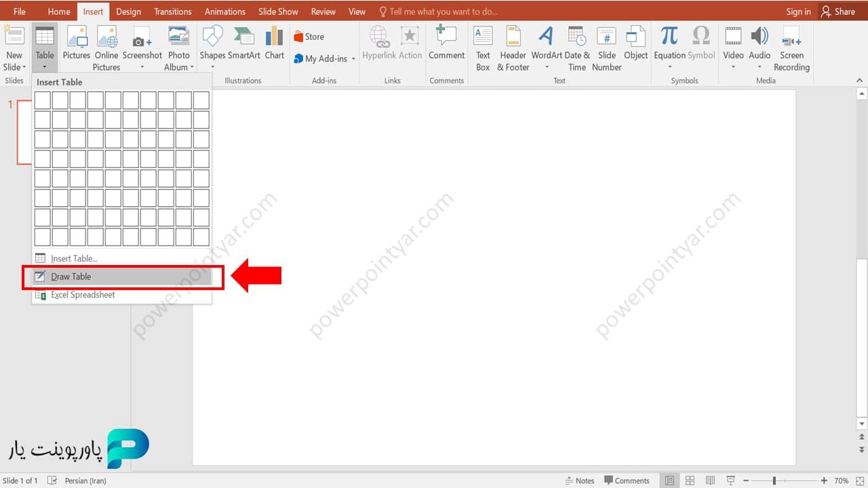Expand the New Slide dropdown arrow
The height and width of the screenshot is (488, 868).
pyautogui.click(x=24, y=68)
